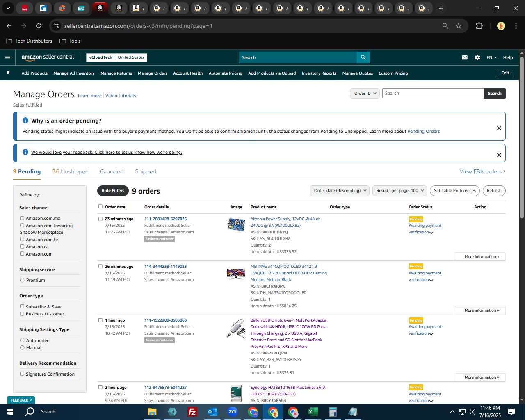Image resolution: width=525 pixels, height=420 pixels.
Task: Open the Chrome three-dot menu
Action: click(516, 26)
